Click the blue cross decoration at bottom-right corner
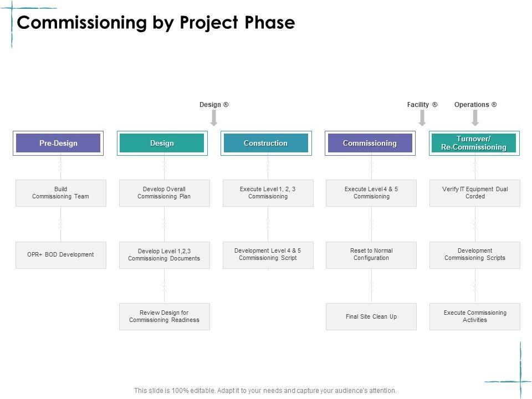Viewport: 532px width, 399px height. click(x=520, y=380)
